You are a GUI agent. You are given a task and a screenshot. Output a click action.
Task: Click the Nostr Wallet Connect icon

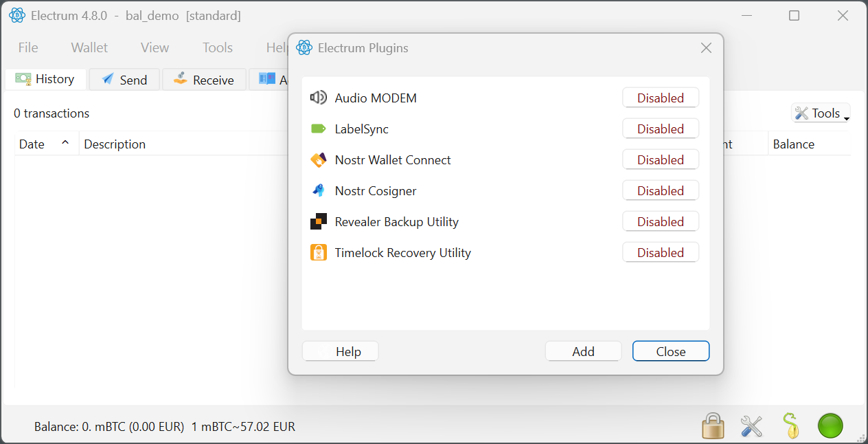point(319,160)
